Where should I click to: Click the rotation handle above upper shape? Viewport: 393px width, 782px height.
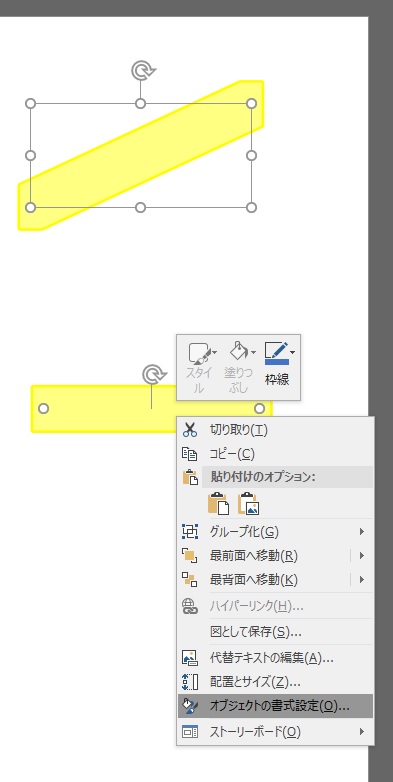coord(143,70)
